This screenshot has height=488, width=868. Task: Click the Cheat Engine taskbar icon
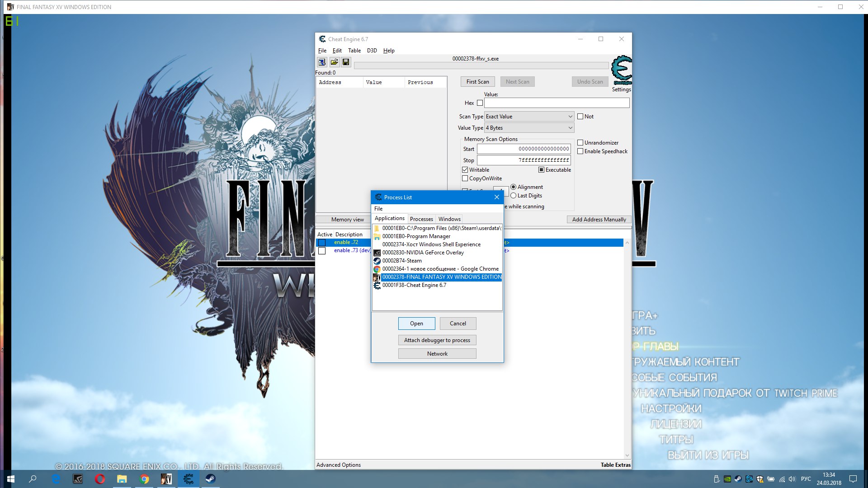[189, 479]
